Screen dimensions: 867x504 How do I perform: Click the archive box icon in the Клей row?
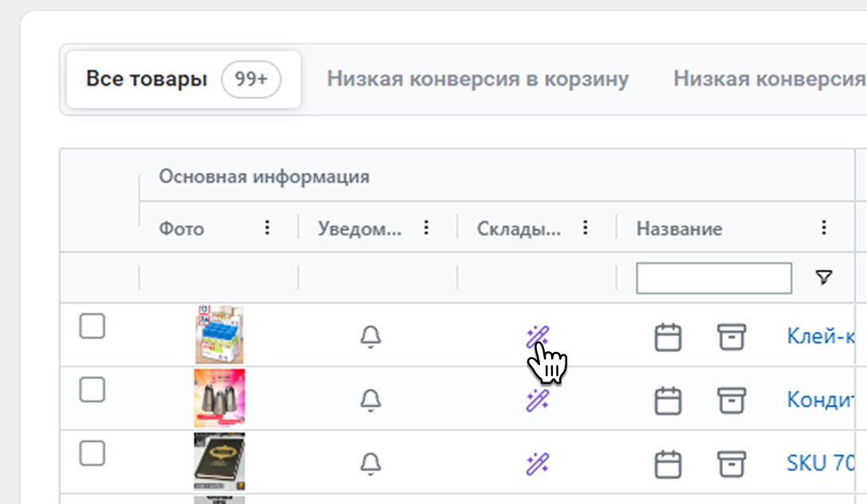click(731, 337)
